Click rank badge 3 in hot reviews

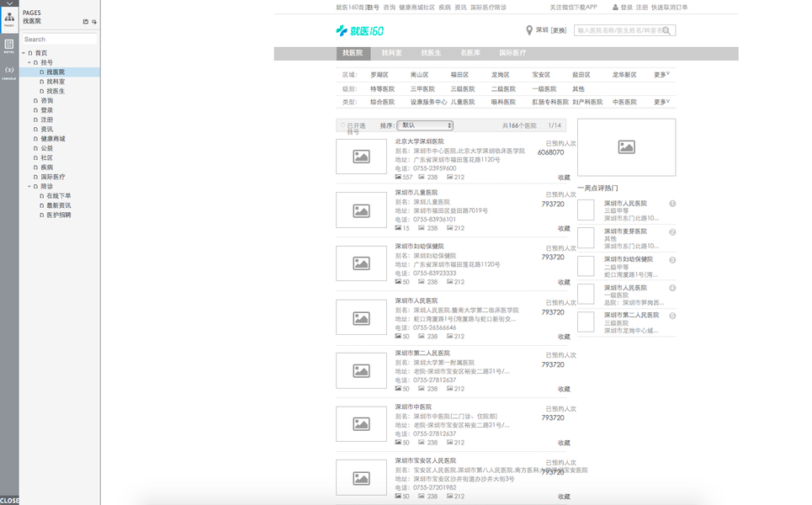672,260
